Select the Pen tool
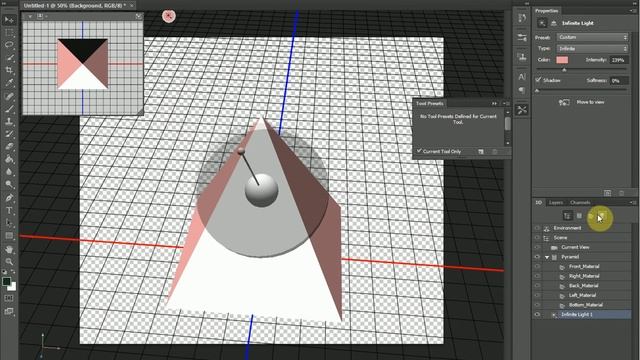This screenshot has height=360, width=640. (9, 198)
